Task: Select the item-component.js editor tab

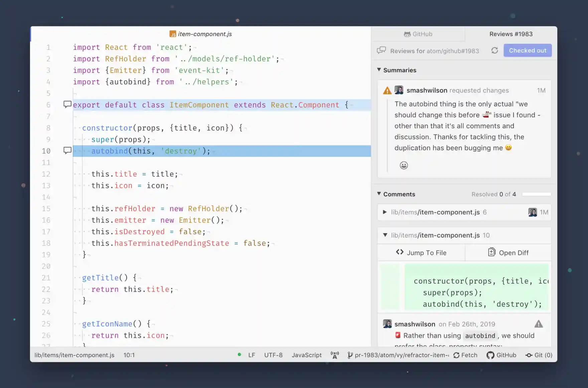Action: point(200,34)
